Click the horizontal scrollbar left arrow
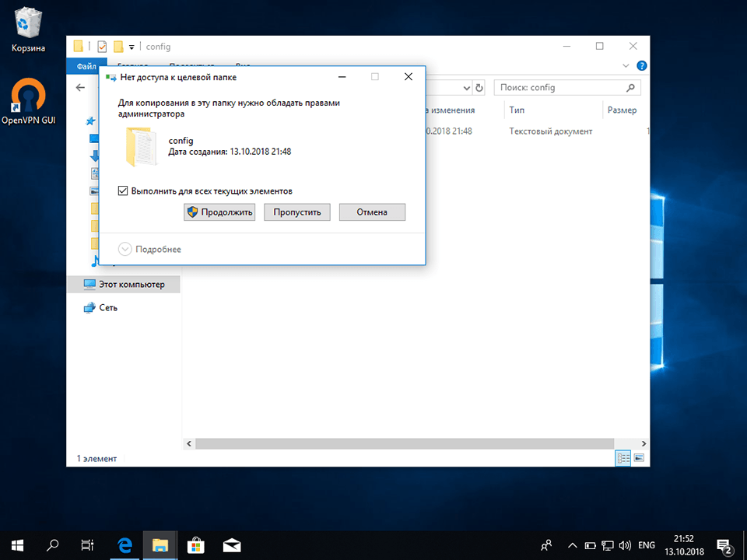The image size is (747, 560). [189, 443]
